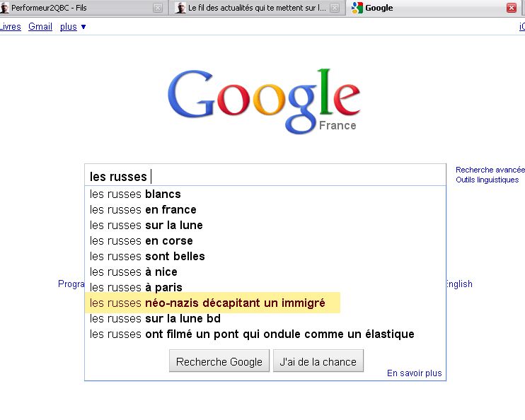This screenshot has height=420, width=525.
Task: Select suggestion 'les russes blancs'
Action: coord(135,194)
